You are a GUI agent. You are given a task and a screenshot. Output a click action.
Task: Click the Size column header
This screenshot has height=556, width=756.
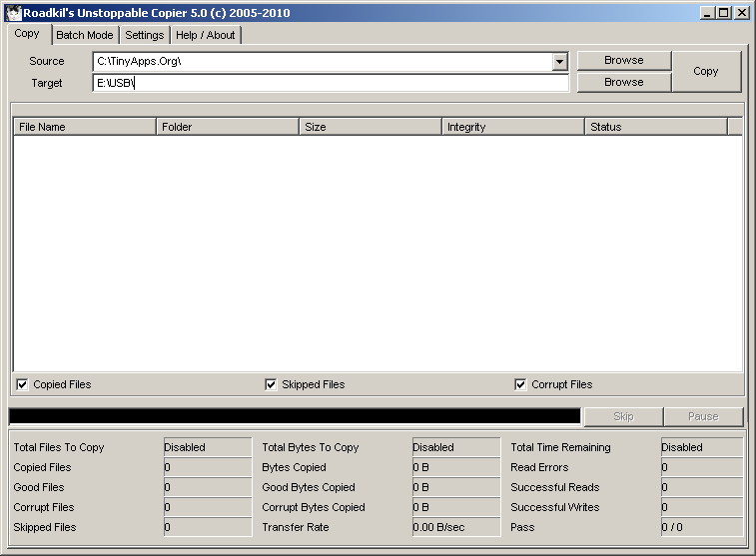pos(371,127)
